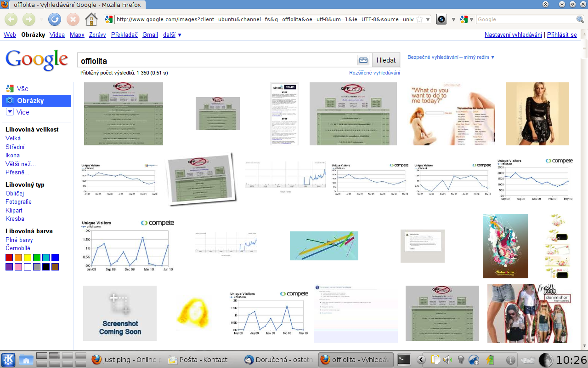Open the address bar URL dropdown arrow

tap(428, 19)
